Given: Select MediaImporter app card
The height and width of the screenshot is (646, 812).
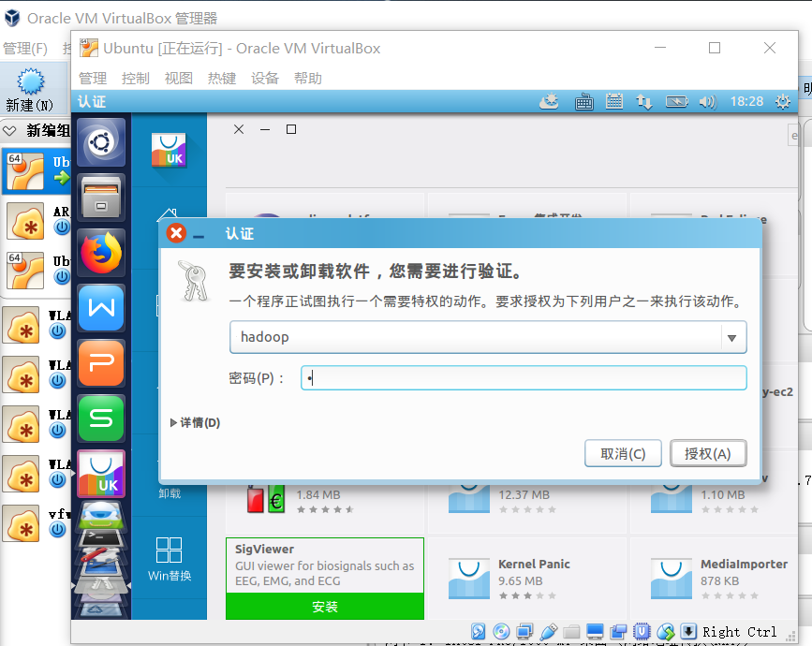Looking at the screenshot, I should tap(715, 579).
